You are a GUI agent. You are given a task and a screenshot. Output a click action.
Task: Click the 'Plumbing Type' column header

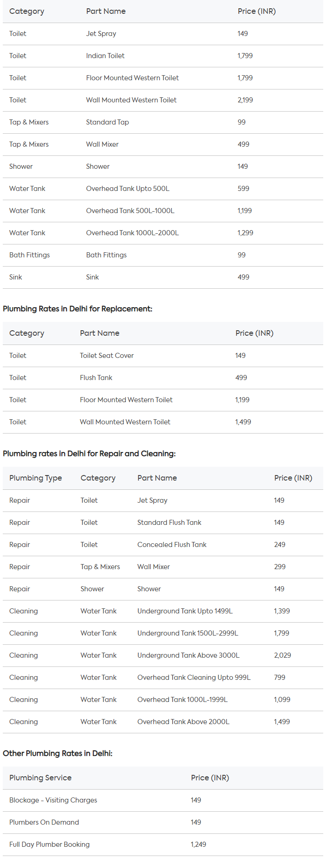(x=36, y=478)
